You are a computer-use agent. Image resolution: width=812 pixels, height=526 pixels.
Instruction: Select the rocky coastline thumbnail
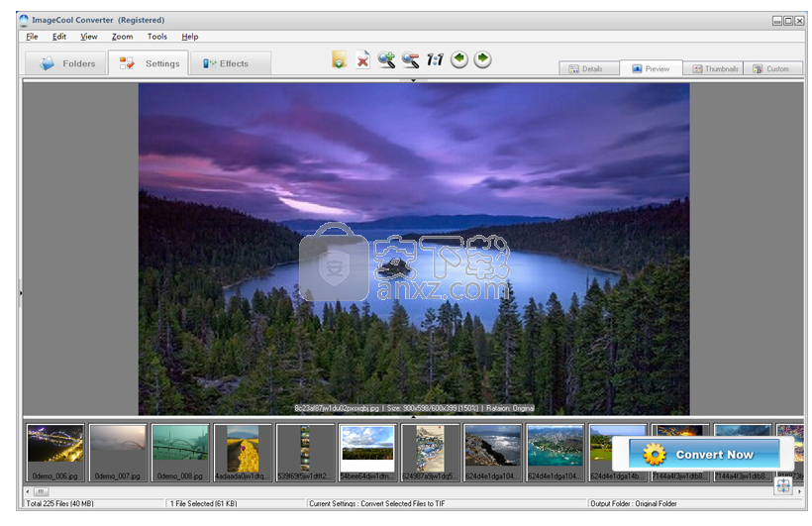coord(492,453)
